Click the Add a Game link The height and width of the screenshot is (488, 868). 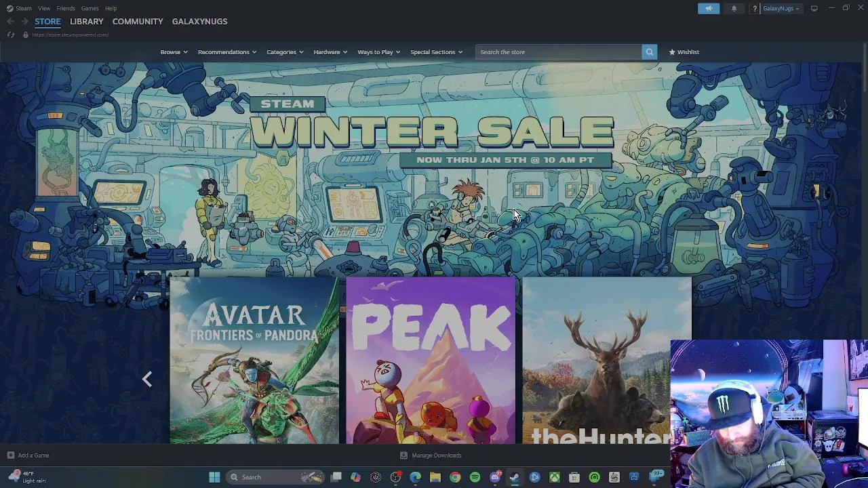click(x=33, y=455)
